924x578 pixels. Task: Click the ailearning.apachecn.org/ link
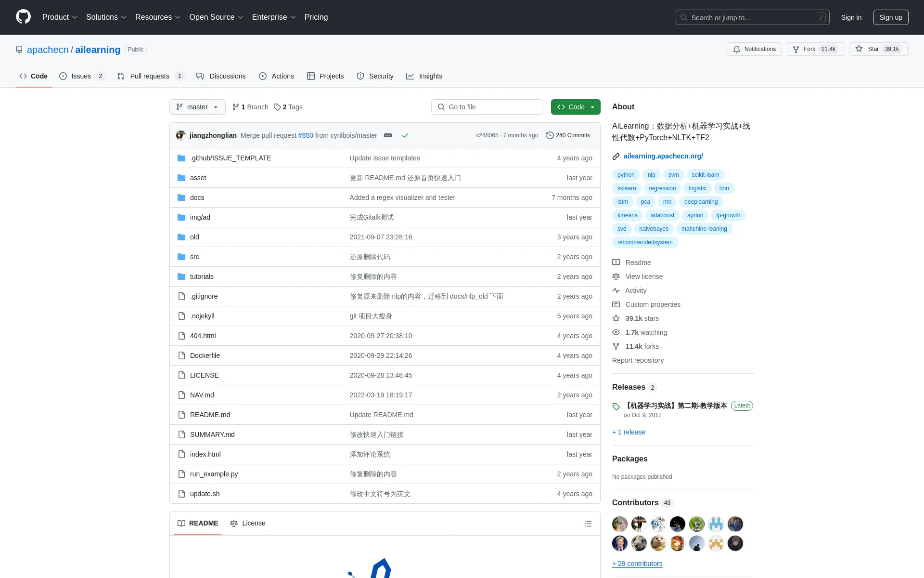point(663,156)
